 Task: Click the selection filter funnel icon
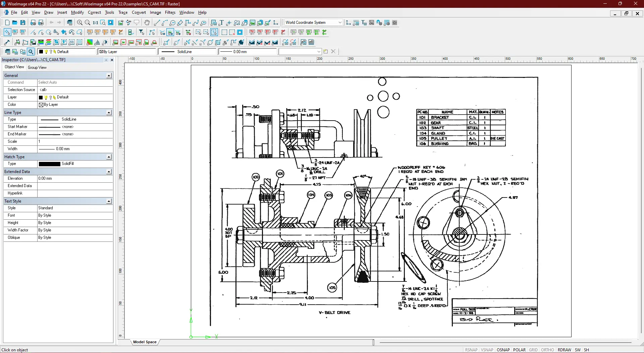coord(142,32)
